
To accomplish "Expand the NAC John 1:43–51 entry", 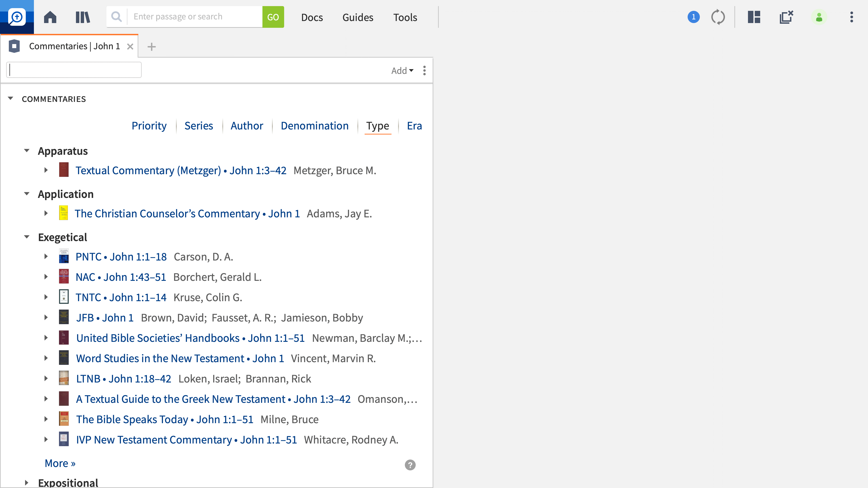I will coord(46,277).
